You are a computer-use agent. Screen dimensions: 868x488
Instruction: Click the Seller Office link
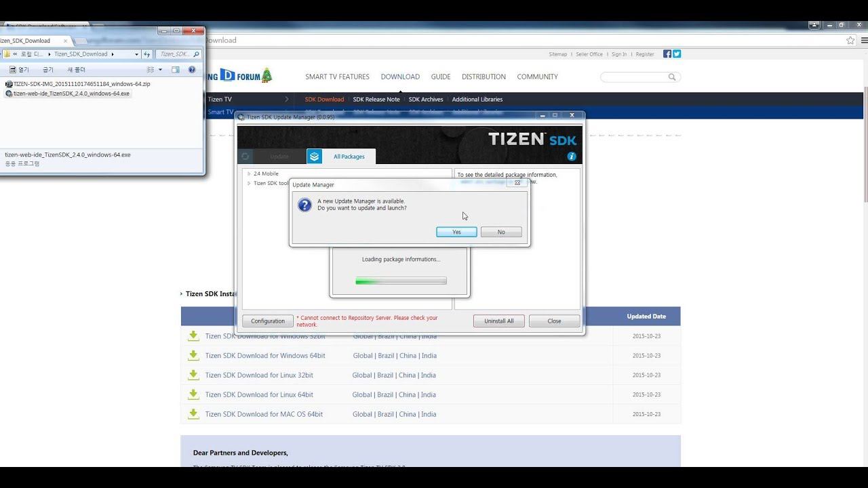click(x=589, y=54)
